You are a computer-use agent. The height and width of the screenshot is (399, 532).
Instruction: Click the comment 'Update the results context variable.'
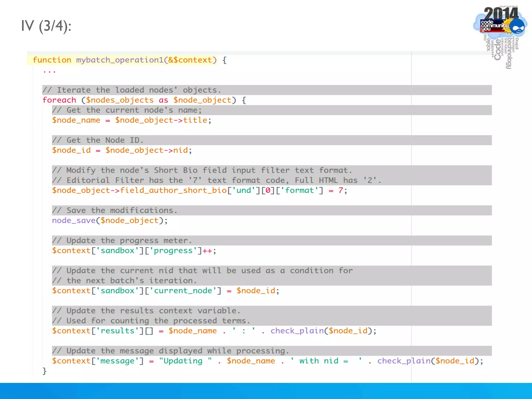tap(146, 311)
